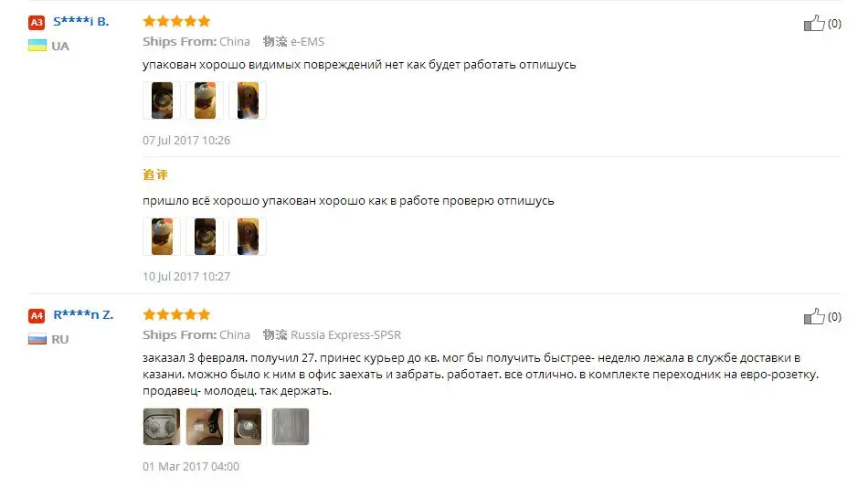Click the Russia flag icon
This screenshot has height=487, width=868.
(37, 339)
